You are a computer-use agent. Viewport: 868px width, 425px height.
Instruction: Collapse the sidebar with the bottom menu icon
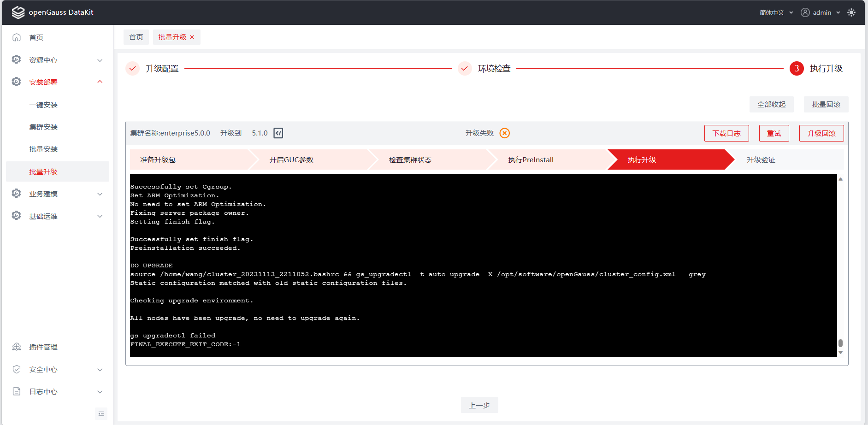[101, 414]
